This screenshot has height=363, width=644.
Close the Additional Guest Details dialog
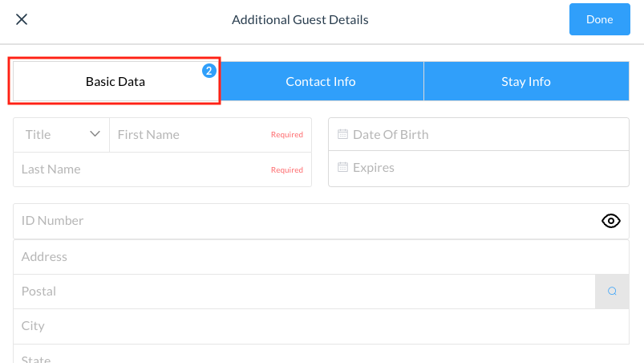(x=22, y=19)
